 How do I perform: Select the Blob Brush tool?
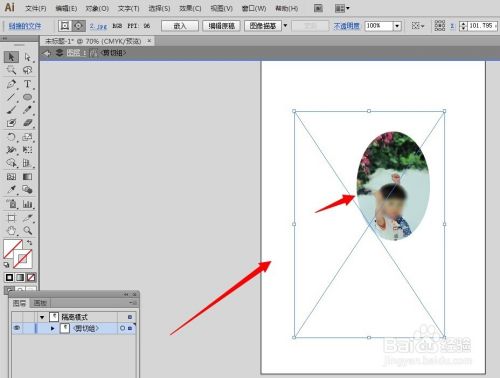coord(11,123)
